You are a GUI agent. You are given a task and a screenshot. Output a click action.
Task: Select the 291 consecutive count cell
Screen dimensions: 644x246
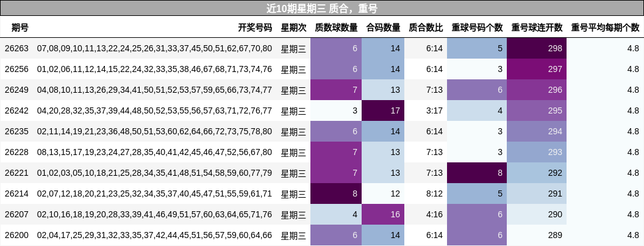(537, 194)
